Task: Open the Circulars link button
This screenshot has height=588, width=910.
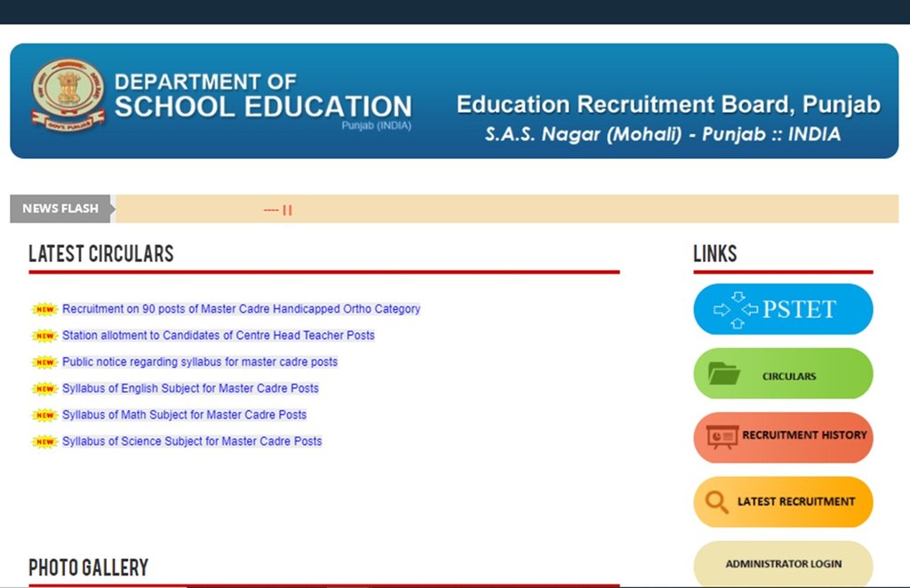Action: pos(783,373)
